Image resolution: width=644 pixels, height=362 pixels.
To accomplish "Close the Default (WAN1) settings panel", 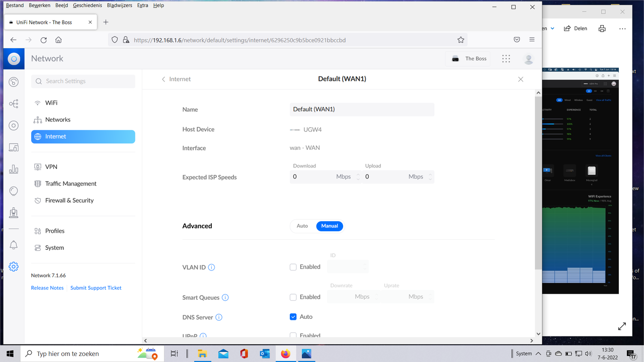I will (521, 79).
